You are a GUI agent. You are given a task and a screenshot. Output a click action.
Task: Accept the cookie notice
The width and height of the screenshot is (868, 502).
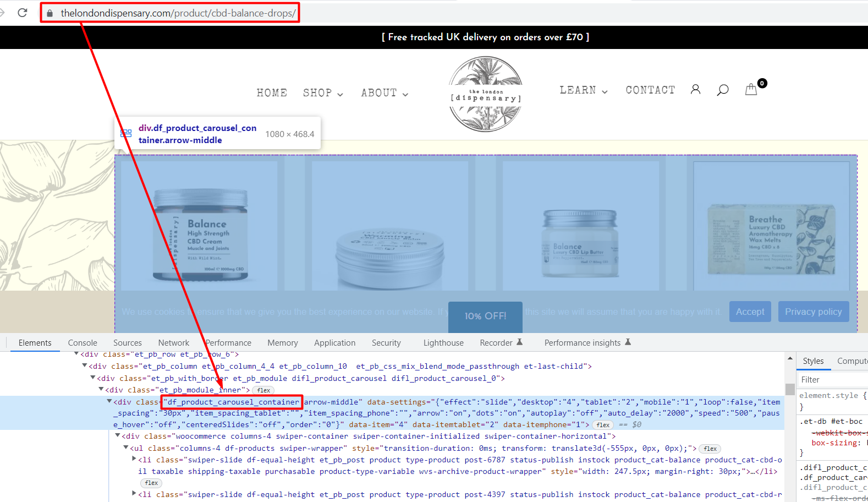click(x=750, y=312)
